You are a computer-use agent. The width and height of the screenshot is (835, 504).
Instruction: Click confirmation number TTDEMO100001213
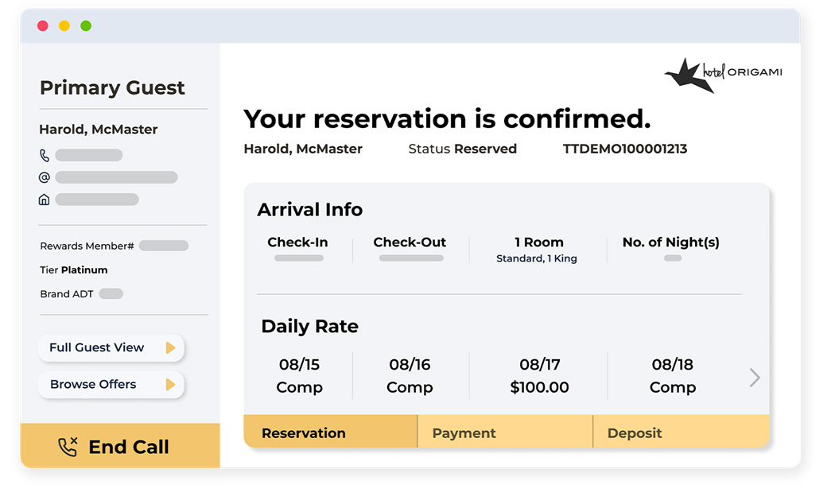click(624, 149)
